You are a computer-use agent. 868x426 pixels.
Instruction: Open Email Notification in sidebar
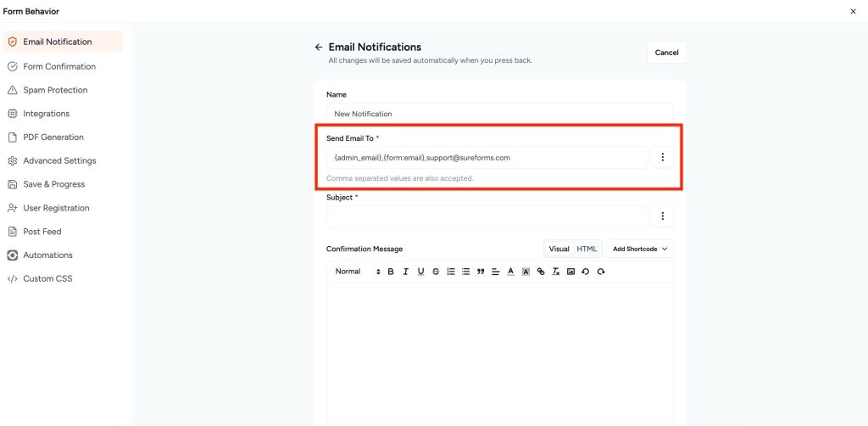point(63,42)
